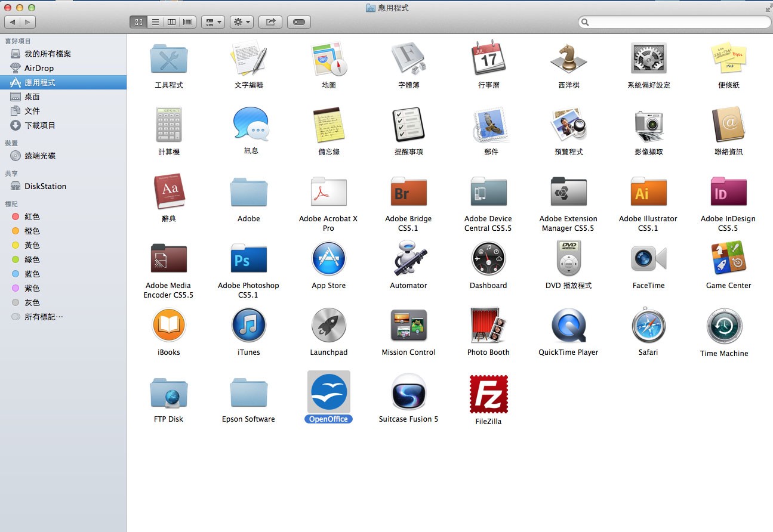Select the 郵件 Mail app icon
Image resolution: width=773 pixels, height=532 pixels.
[x=491, y=125]
